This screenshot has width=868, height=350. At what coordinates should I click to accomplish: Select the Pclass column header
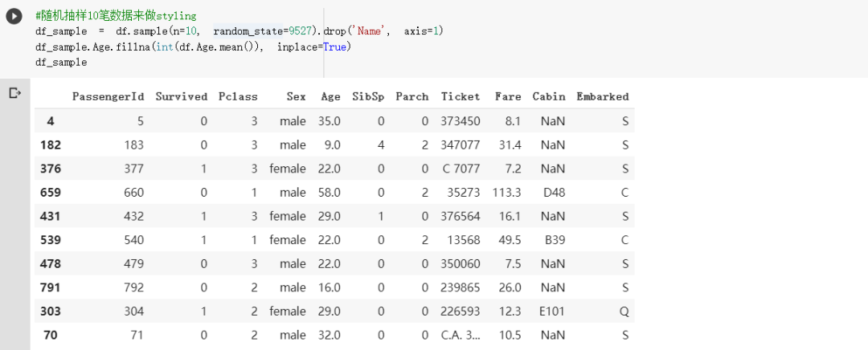238,96
